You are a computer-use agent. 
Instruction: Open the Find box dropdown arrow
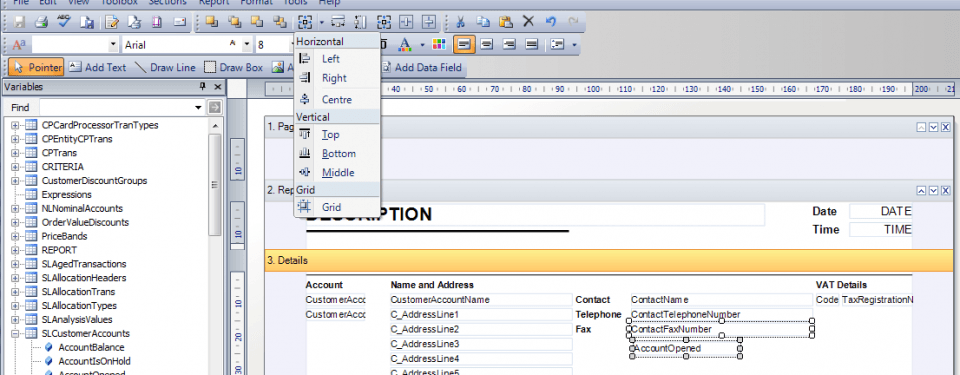198,108
